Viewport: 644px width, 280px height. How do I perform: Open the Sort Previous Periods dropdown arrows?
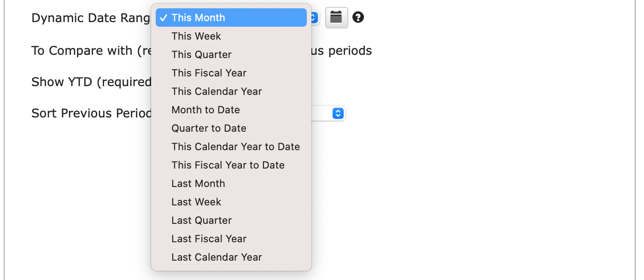pos(338,113)
